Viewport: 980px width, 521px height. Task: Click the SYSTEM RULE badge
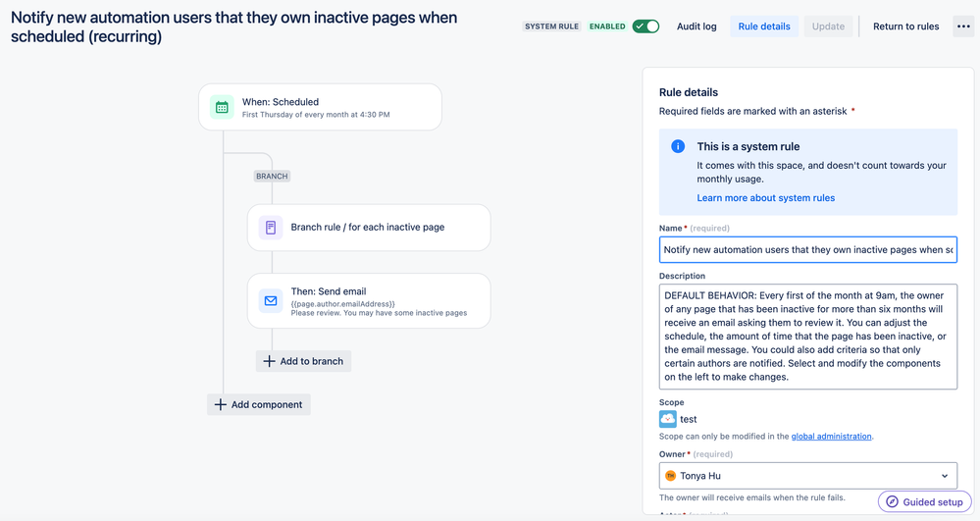pos(552,26)
